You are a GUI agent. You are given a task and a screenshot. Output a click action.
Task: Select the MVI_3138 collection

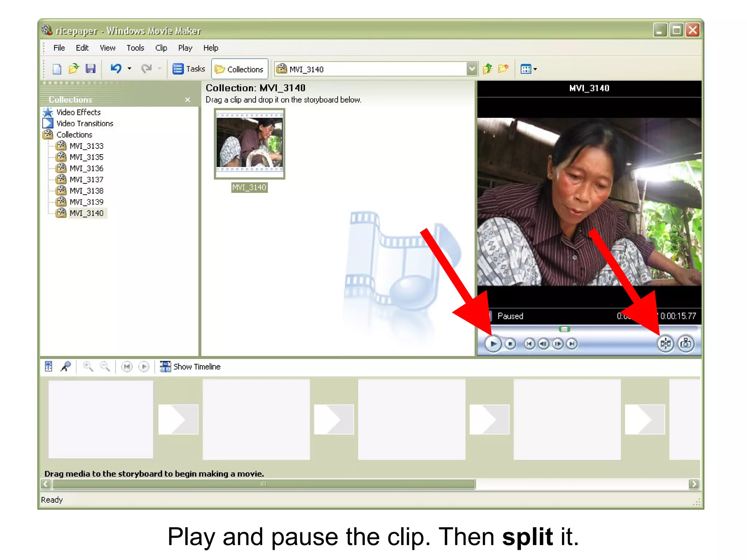pos(86,191)
